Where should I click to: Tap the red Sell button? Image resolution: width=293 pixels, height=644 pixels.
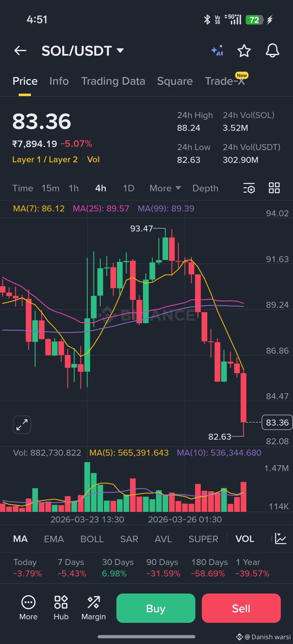pyautogui.click(x=241, y=608)
